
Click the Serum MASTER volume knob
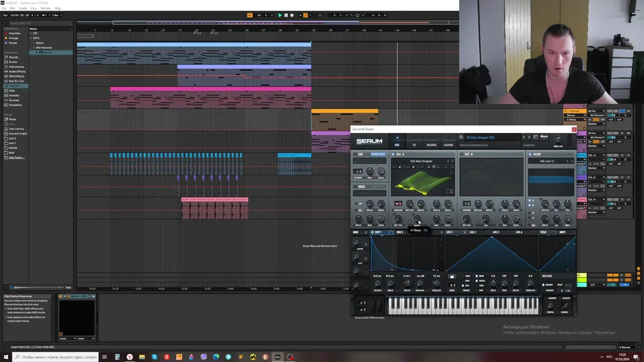[x=557, y=140]
